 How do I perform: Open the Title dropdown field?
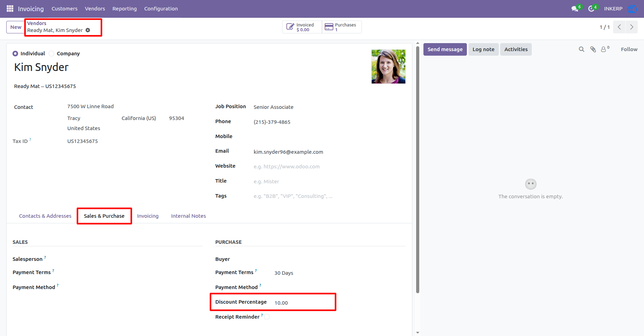(329, 182)
